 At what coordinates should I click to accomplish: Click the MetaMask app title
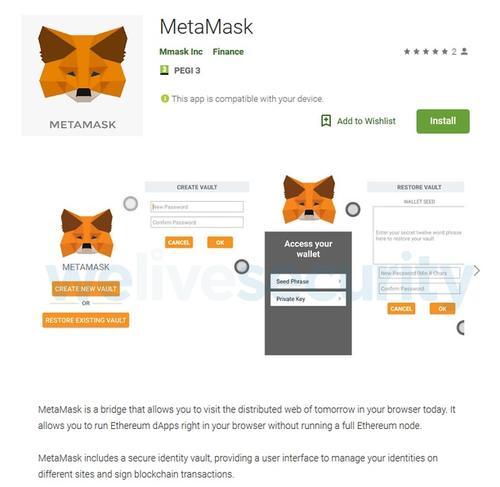pos(206,27)
